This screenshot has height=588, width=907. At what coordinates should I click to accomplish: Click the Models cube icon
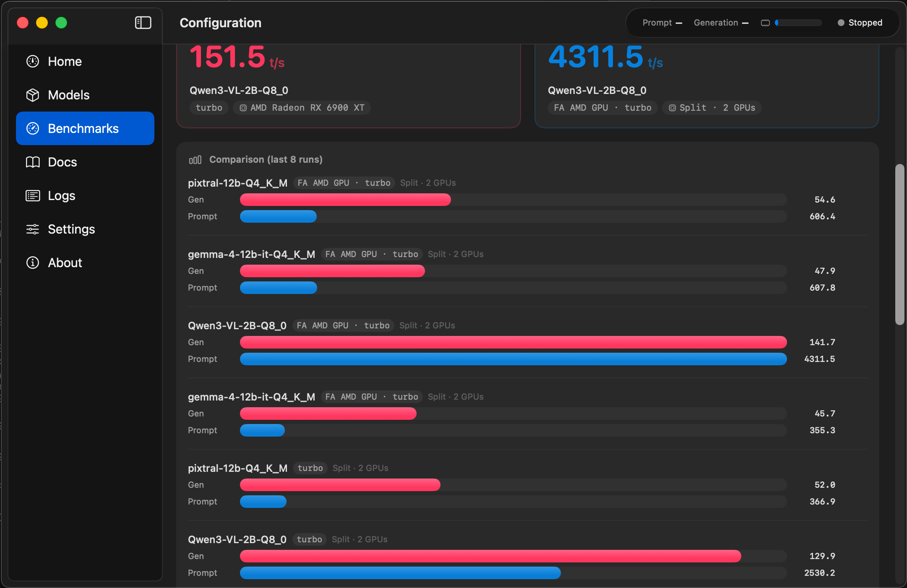33,95
